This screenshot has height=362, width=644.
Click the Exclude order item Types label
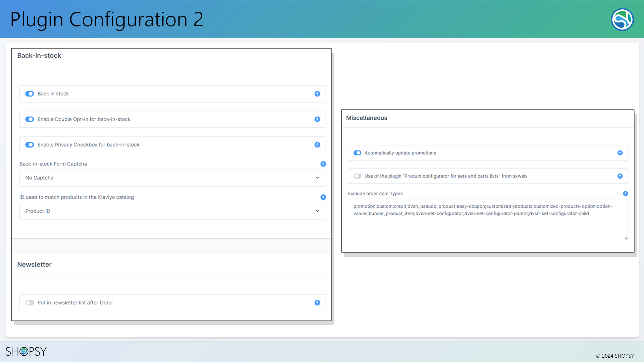[375, 194]
